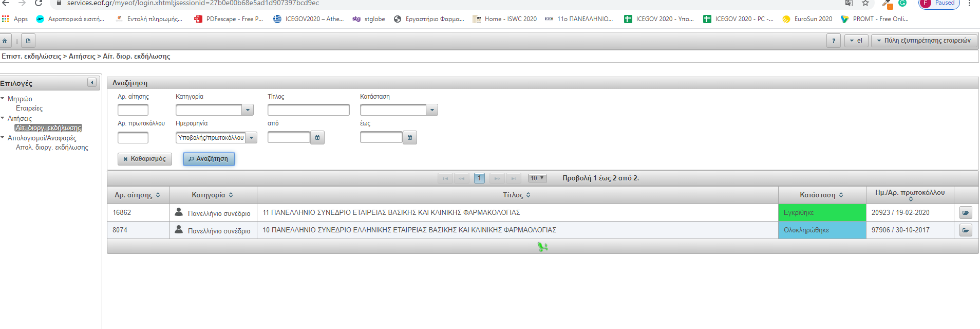Open folder icon for application 16862
980x329 pixels.
click(966, 213)
